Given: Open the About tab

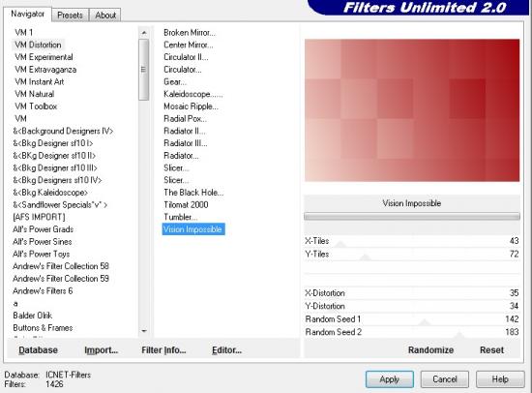Looking at the screenshot, I should pos(105,15).
